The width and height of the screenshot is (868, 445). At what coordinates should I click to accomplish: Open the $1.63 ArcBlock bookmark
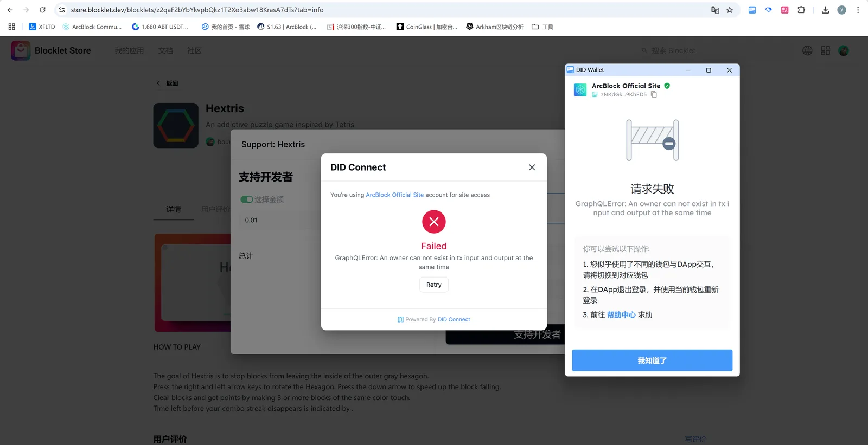pos(286,27)
